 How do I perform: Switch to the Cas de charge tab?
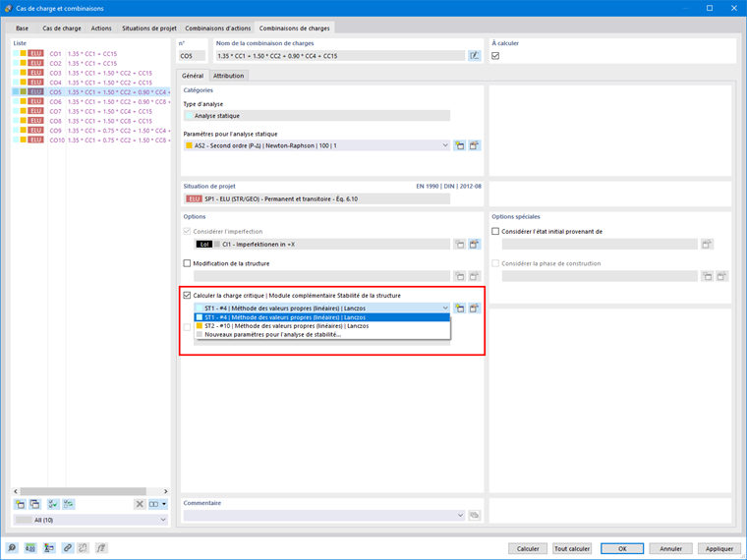coord(62,28)
